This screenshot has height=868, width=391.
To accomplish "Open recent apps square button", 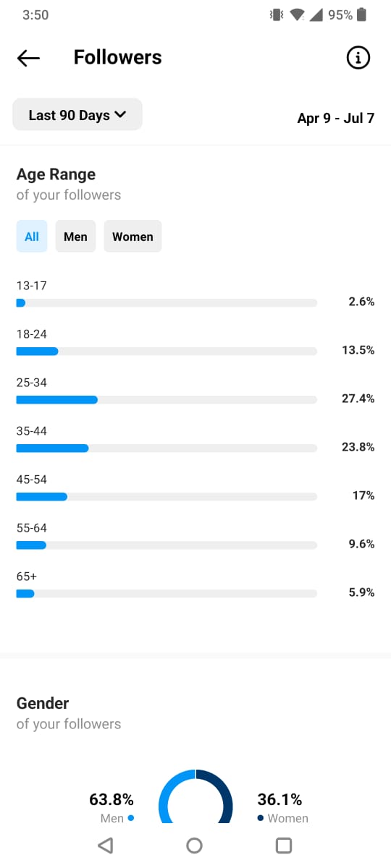I will (284, 845).
